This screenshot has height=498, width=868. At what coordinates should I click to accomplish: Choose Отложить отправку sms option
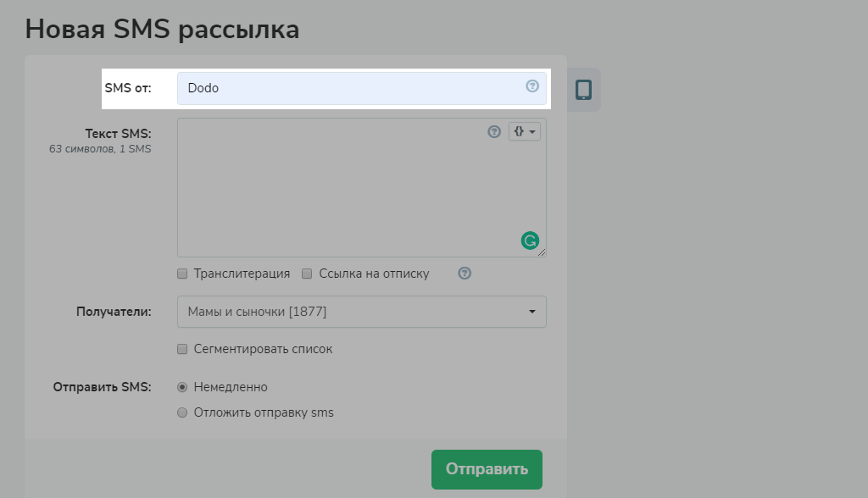point(182,412)
